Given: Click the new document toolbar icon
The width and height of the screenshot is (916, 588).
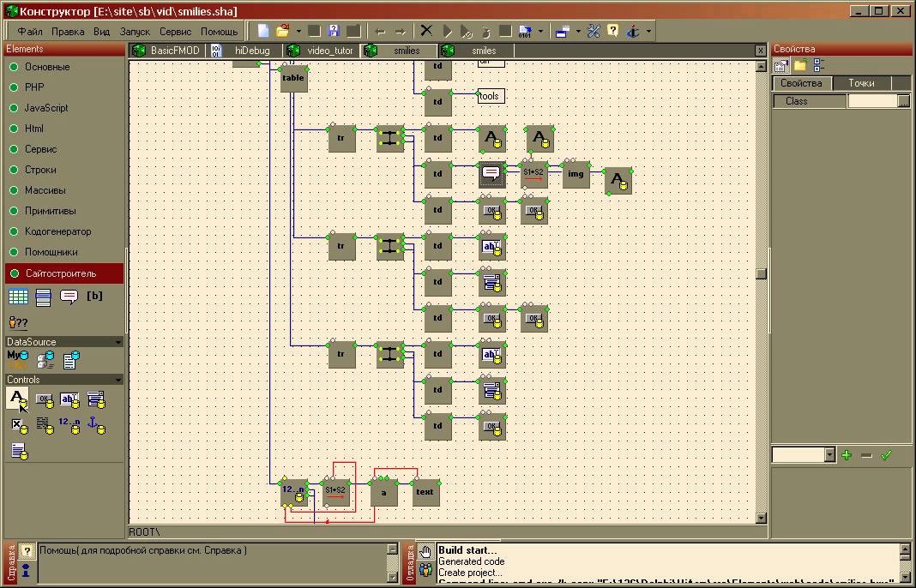Looking at the screenshot, I should tap(263, 31).
